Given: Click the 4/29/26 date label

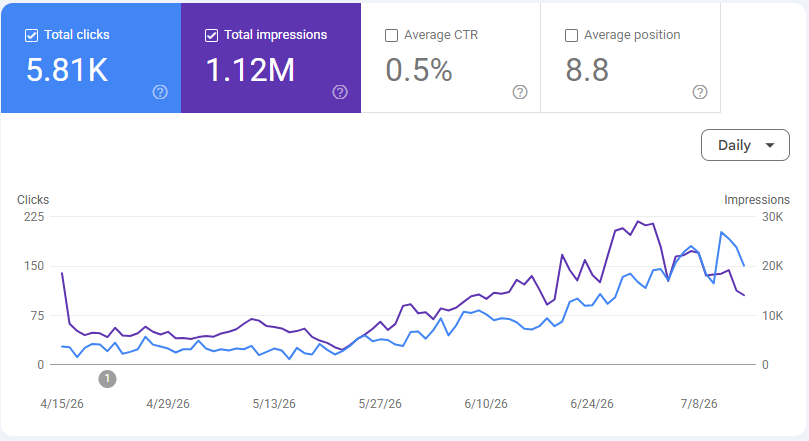Looking at the screenshot, I should 168,404.
